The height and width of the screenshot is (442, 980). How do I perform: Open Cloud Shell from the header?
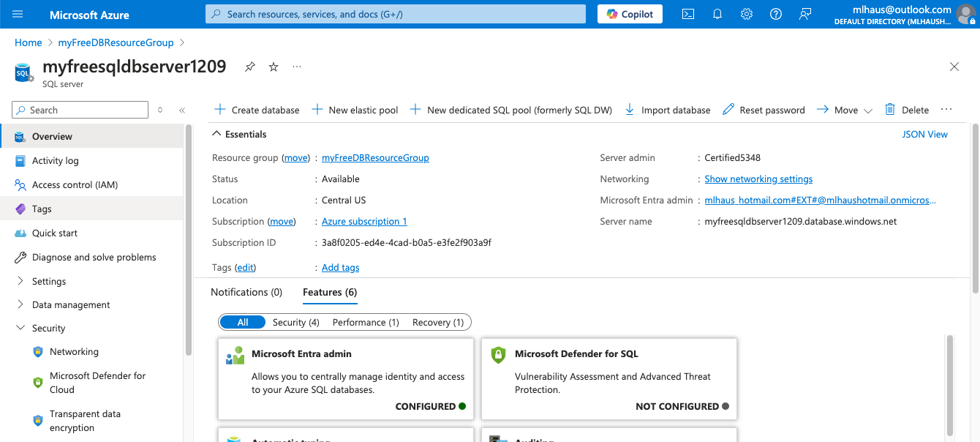[x=688, y=14]
